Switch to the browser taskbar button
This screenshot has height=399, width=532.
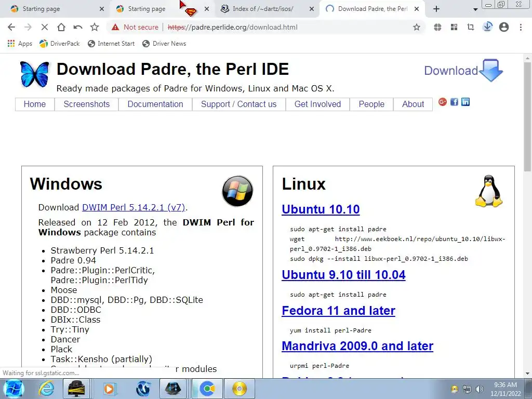(x=207, y=389)
